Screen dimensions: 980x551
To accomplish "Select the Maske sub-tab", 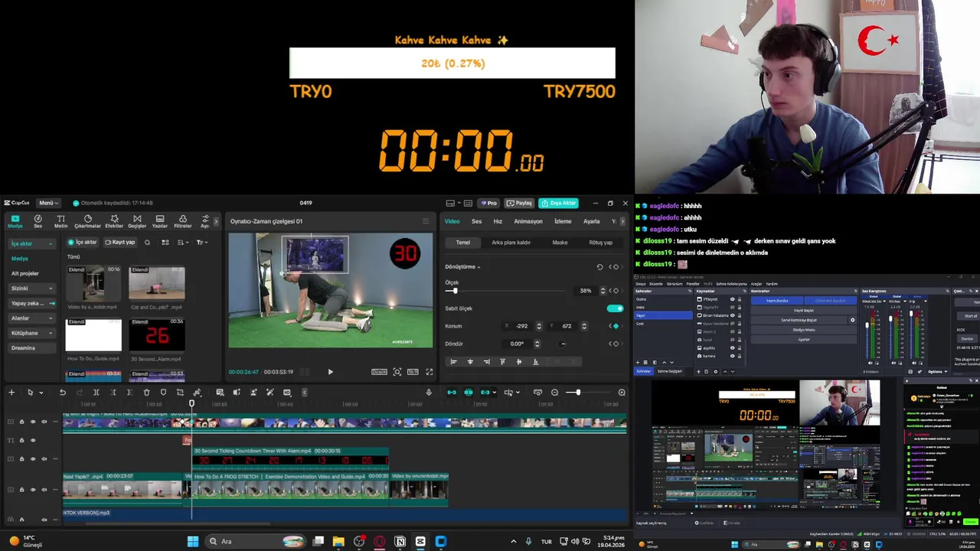I will pyautogui.click(x=560, y=243).
